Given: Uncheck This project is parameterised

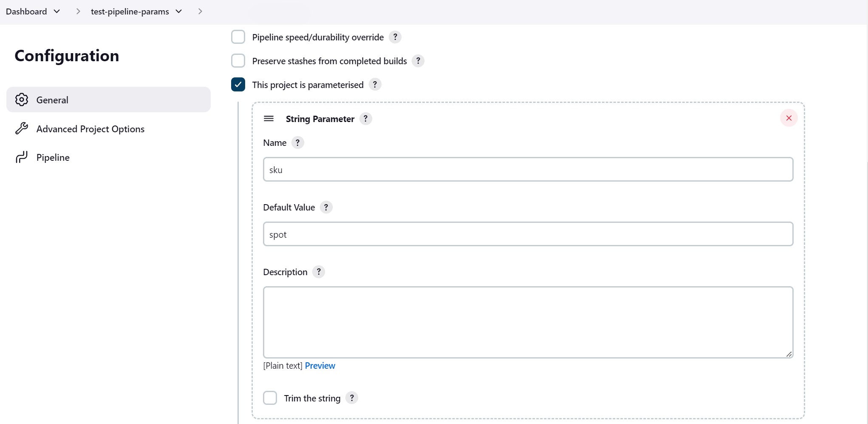Looking at the screenshot, I should pos(238,85).
